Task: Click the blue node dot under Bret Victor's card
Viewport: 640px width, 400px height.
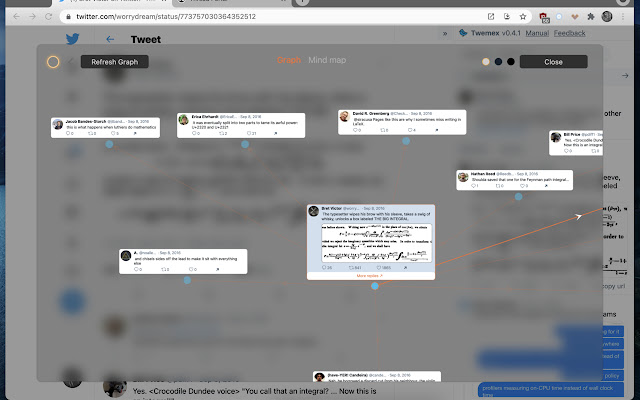Action: (x=375, y=286)
